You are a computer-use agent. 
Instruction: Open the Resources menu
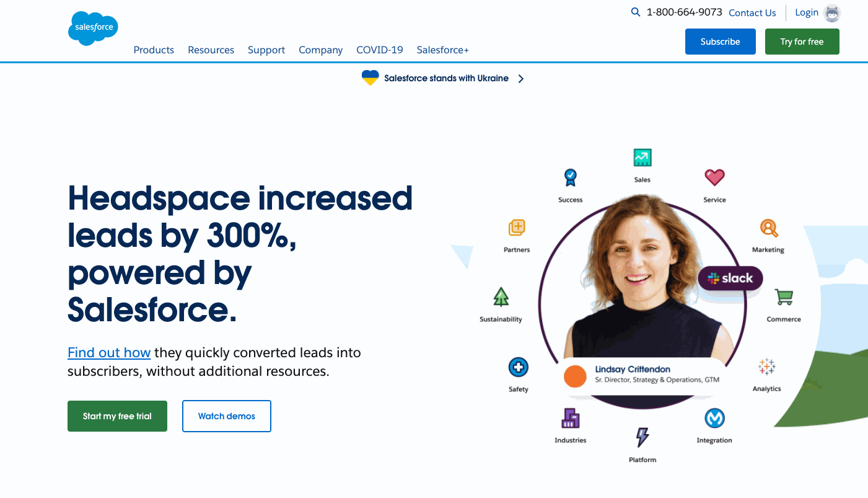[x=211, y=50]
